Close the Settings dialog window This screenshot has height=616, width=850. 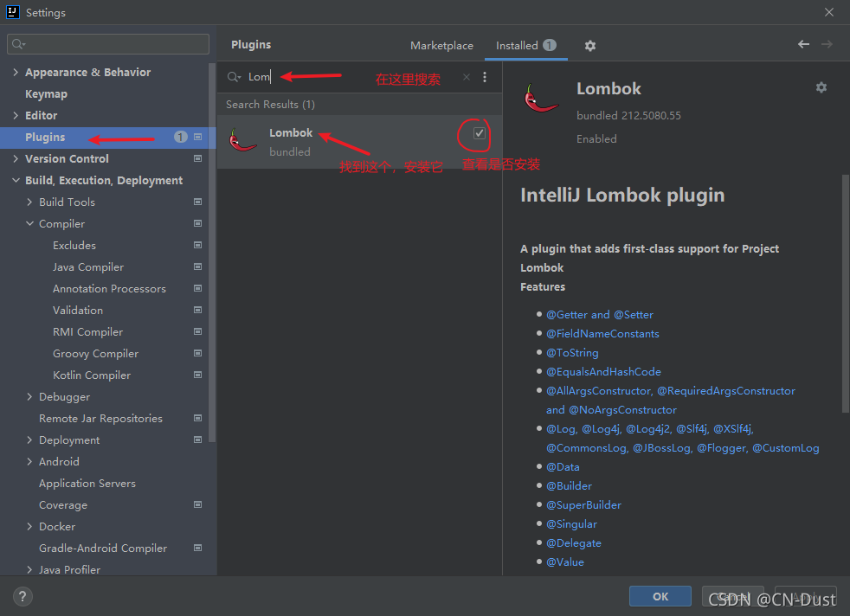829,12
